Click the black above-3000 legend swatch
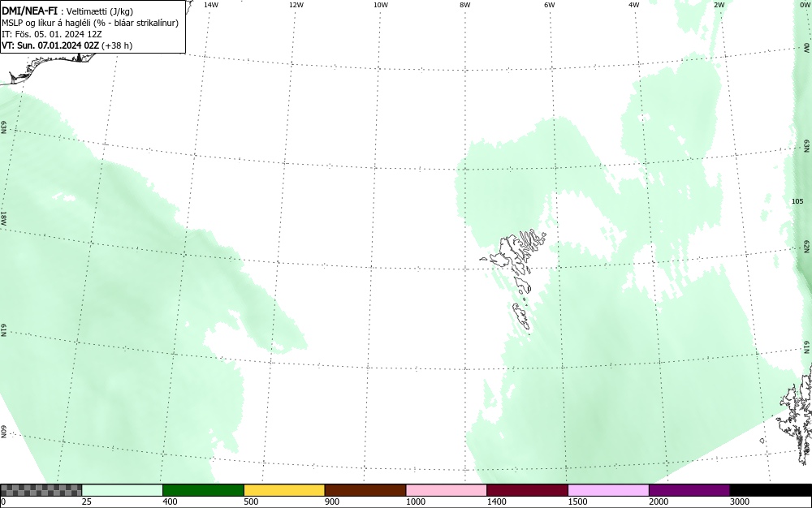The height and width of the screenshot is (508, 812). 771,490
